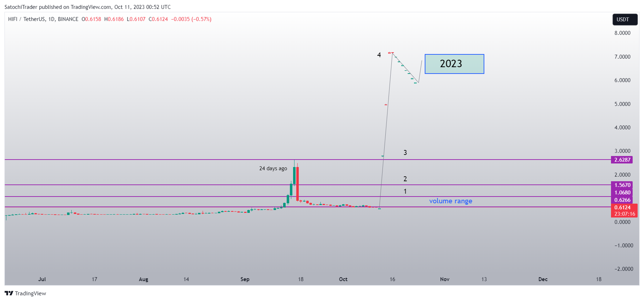Click the wave label 2 annotation
This screenshot has width=644, height=301.
click(405, 179)
